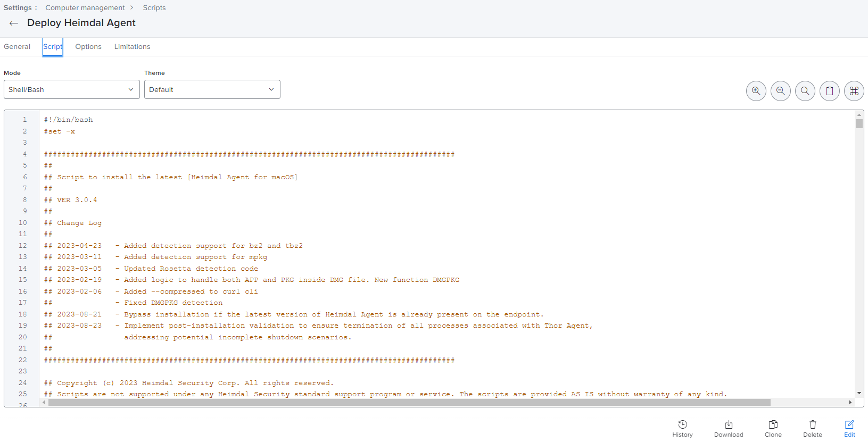Open script History
This screenshot has width=868, height=442.
(x=682, y=429)
